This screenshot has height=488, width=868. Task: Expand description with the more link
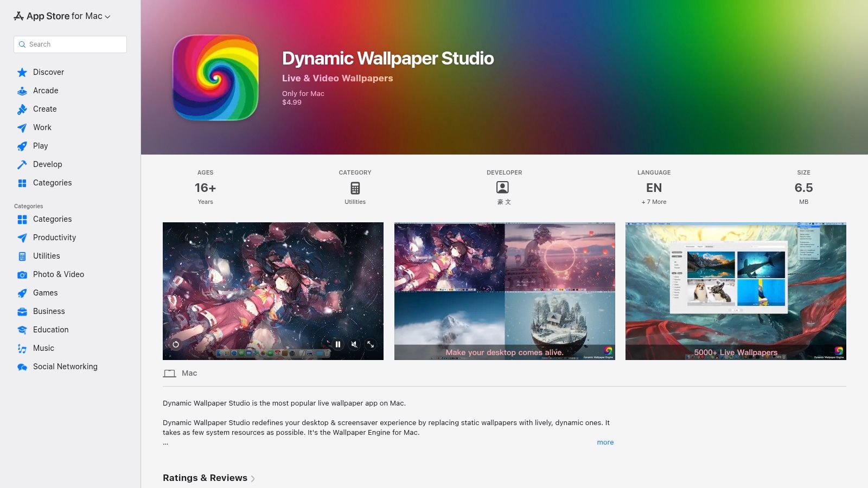[x=605, y=442]
